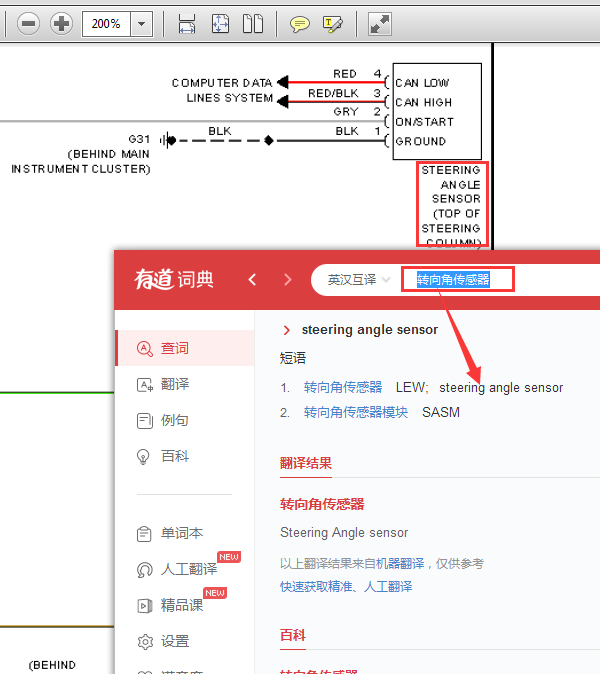This screenshot has height=674, width=600.
Task: Select the fit width scrolling icon
Action: tap(187, 23)
